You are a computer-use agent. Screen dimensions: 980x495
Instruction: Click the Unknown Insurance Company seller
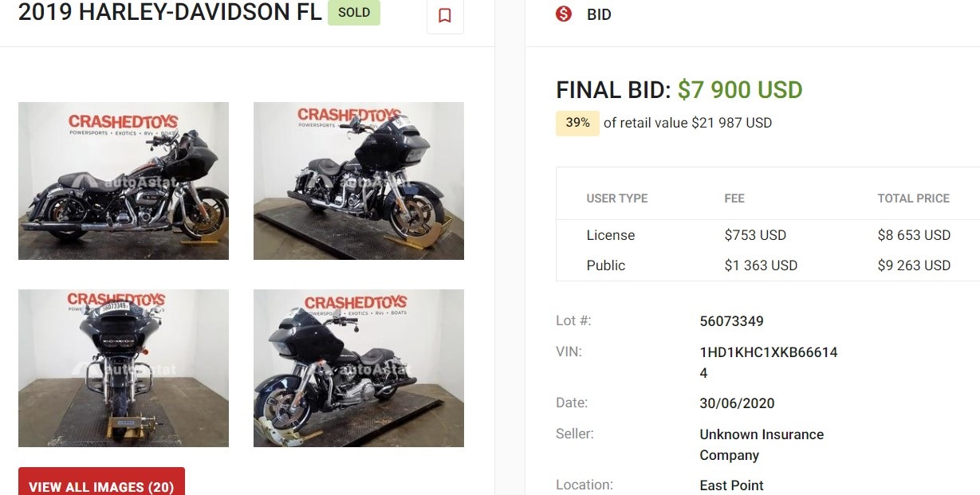[762, 445]
